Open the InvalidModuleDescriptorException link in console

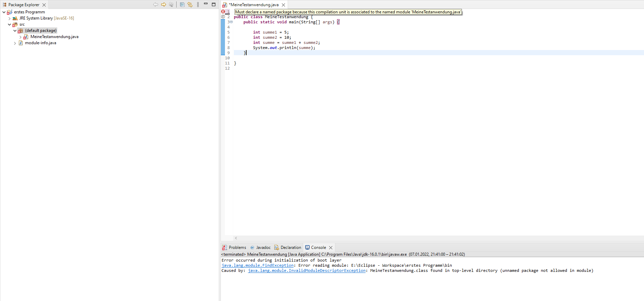[307, 270]
